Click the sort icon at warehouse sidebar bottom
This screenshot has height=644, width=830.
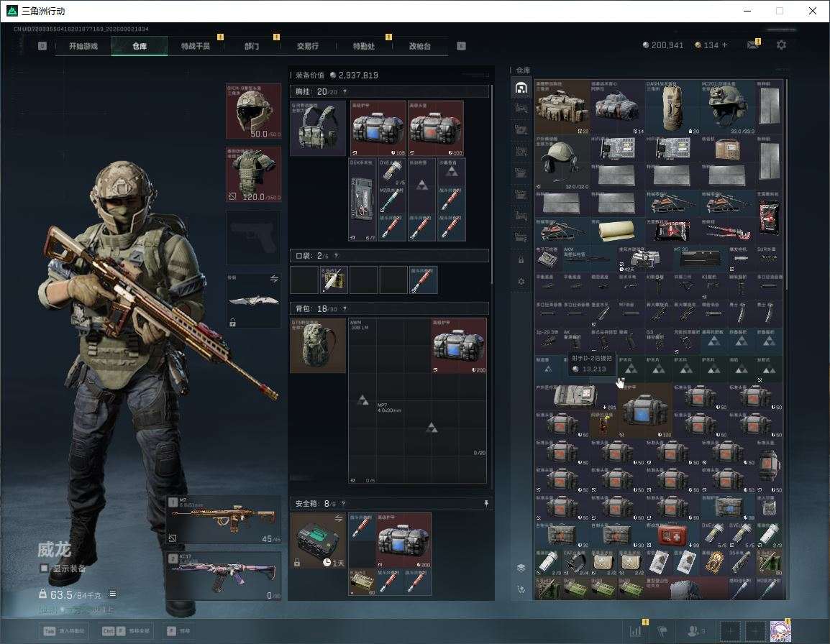pos(521,589)
